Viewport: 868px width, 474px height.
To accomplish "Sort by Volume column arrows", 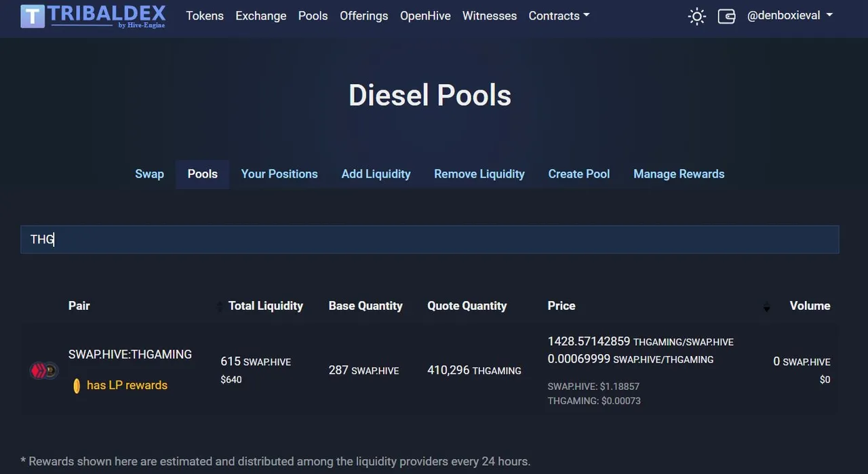I will click(767, 307).
